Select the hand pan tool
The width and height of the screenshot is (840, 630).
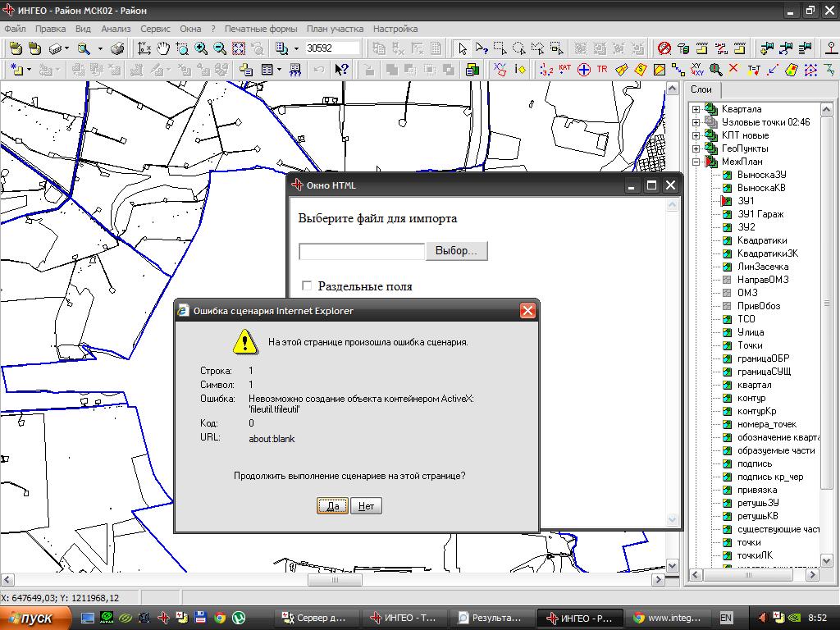(x=163, y=48)
